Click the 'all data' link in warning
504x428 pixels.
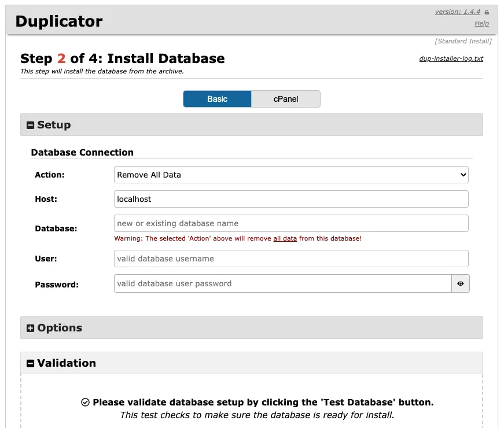coord(285,238)
